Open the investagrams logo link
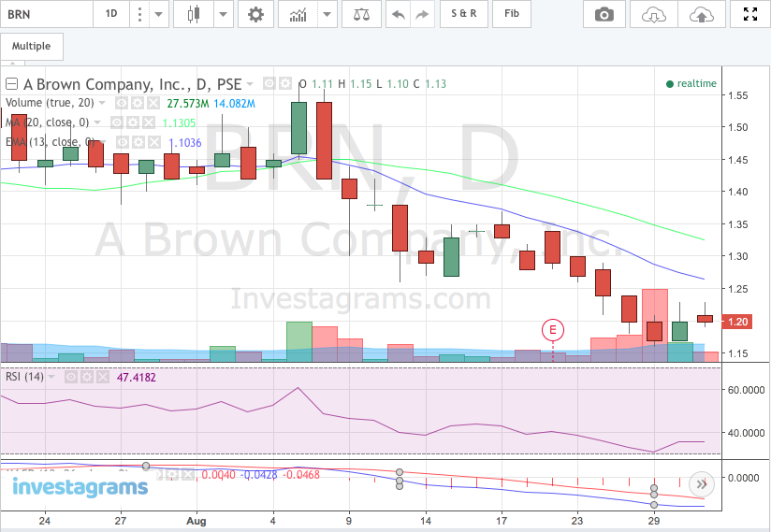This screenshot has height=532, width=771. 80,487
